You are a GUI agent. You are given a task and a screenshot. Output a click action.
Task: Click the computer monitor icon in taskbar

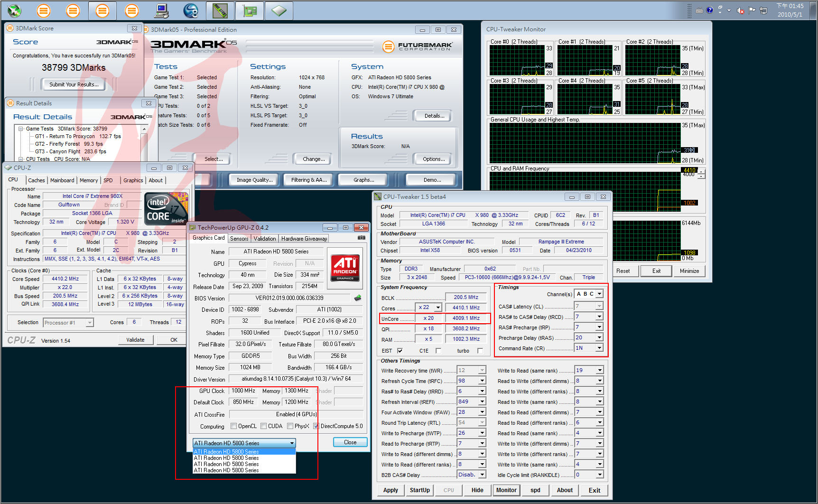(x=162, y=10)
